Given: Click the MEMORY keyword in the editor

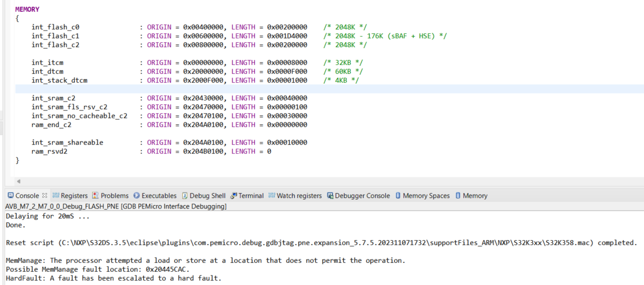Looking at the screenshot, I should tap(28, 9).
